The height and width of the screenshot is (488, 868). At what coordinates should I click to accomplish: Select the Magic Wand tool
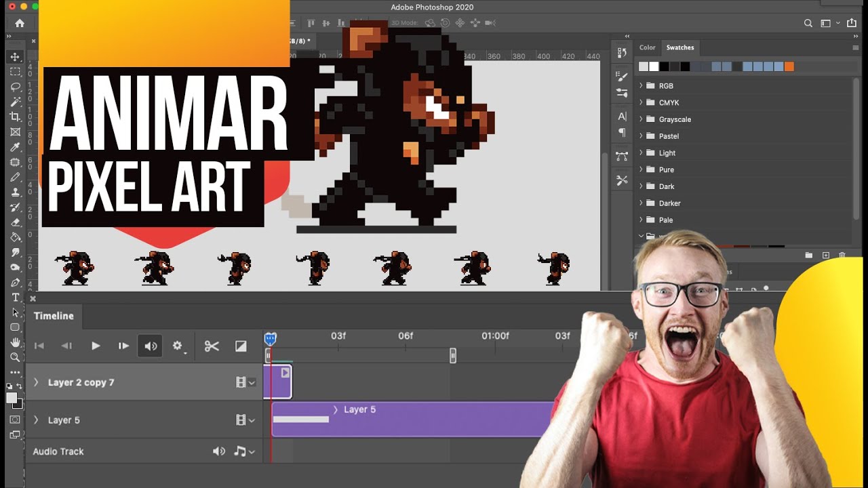[15, 102]
